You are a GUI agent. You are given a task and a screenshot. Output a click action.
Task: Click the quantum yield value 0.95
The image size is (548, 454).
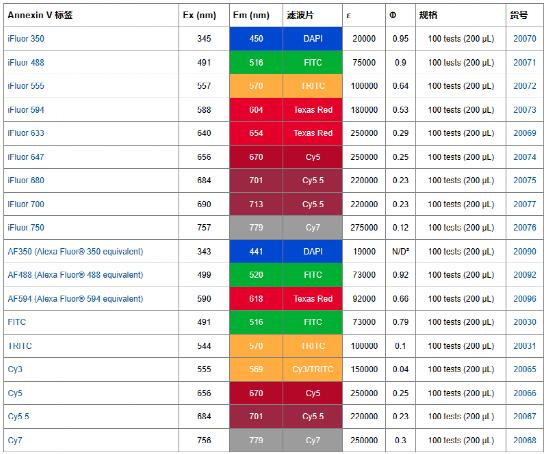coord(401,38)
